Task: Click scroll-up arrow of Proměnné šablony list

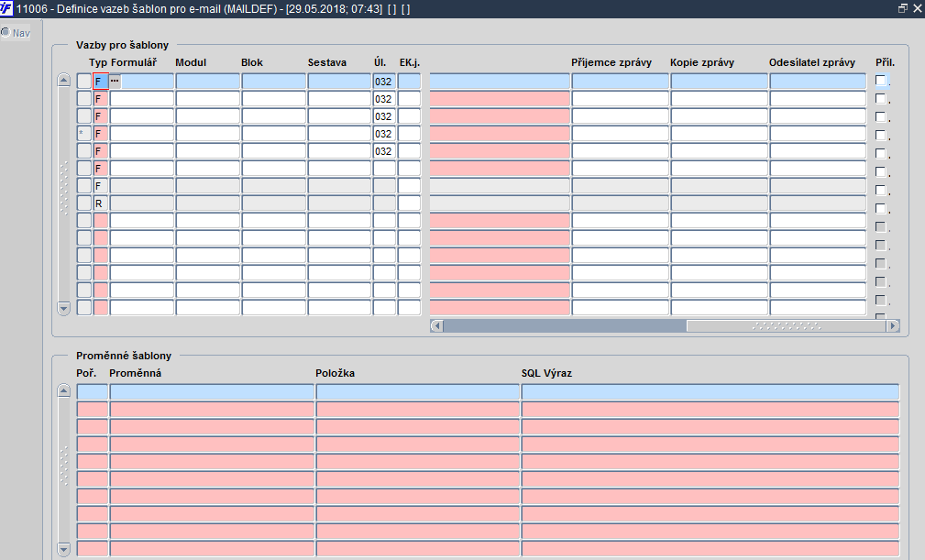Action: pyautogui.click(x=63, y=390)
